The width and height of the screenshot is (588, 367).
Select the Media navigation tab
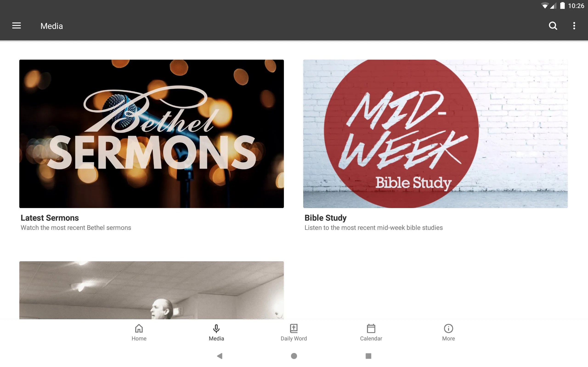(x=216, y=332)
